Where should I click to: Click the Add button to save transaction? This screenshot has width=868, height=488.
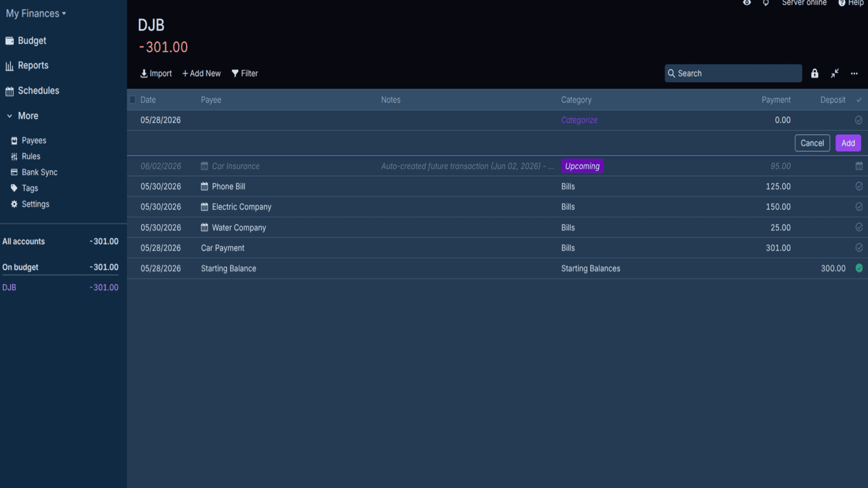pyautogui.click(x=848, y=143)
